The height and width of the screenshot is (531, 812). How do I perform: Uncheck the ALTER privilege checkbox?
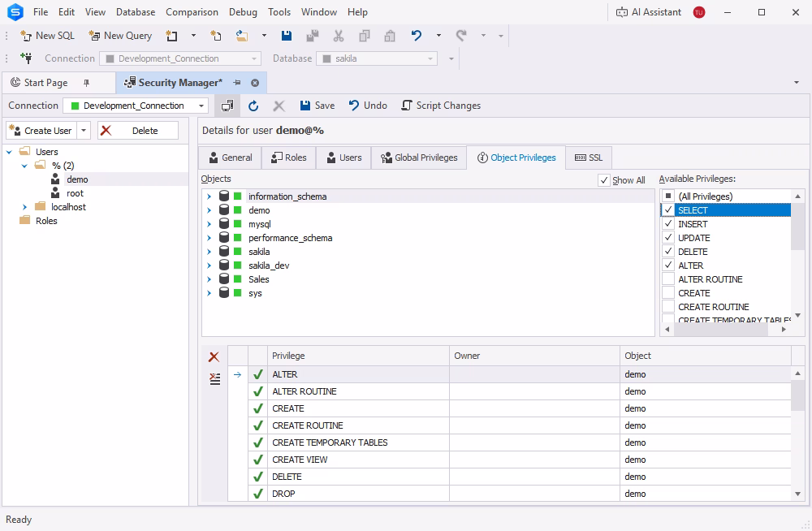(668, 265)
